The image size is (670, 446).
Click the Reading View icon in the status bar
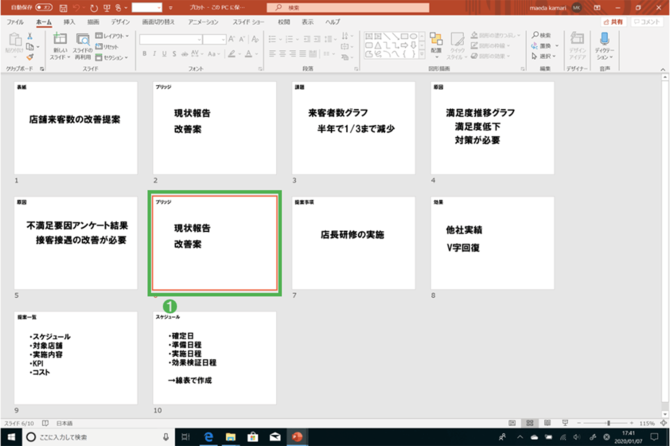click(x=547, y=423)
